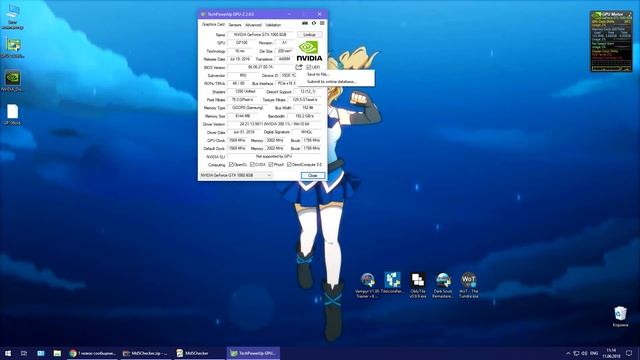
Task: Click the GPU name field value
Action: tap(260, 35)
